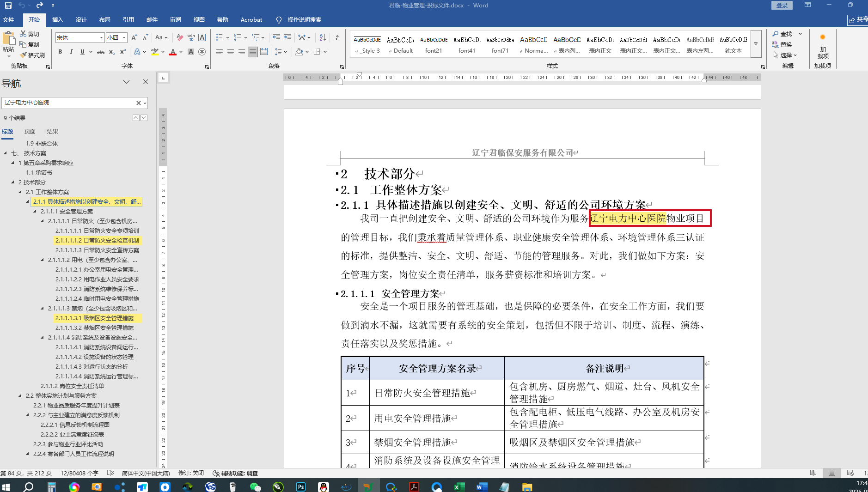
Task: Toggle bold formatting
Action: pyautogui.click(x=60, y=52)
